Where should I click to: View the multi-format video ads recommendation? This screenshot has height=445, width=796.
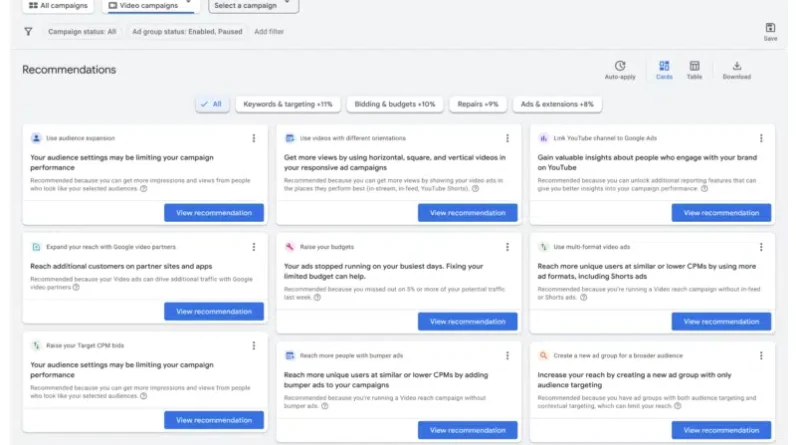[x=721, y=322]
